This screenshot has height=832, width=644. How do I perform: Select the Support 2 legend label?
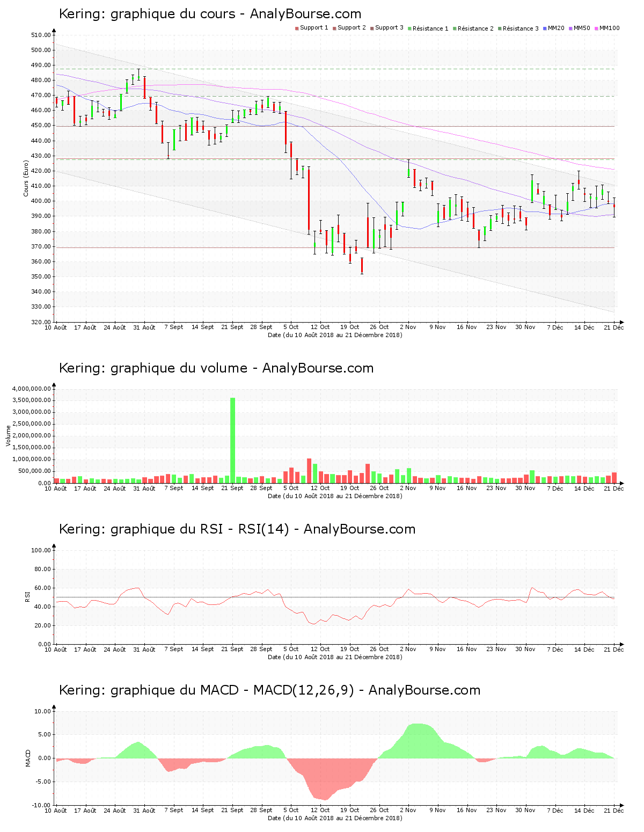352,28
